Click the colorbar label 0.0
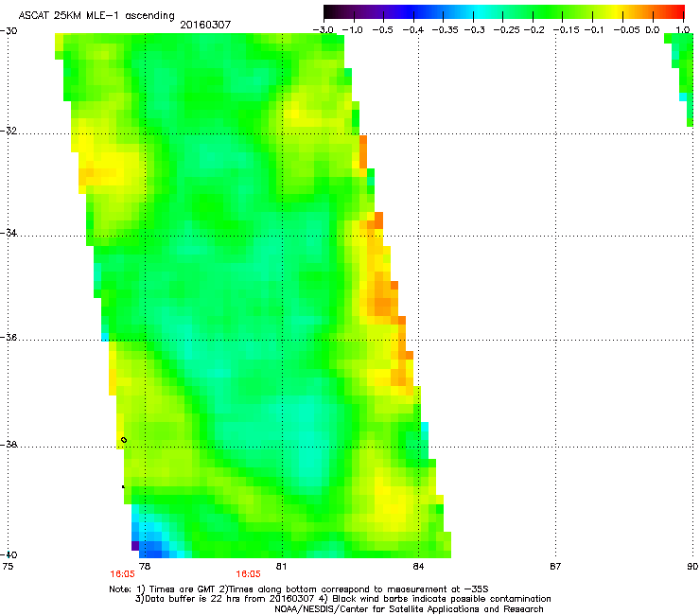This screenshot has height=615, width=700. coord(653,30)
